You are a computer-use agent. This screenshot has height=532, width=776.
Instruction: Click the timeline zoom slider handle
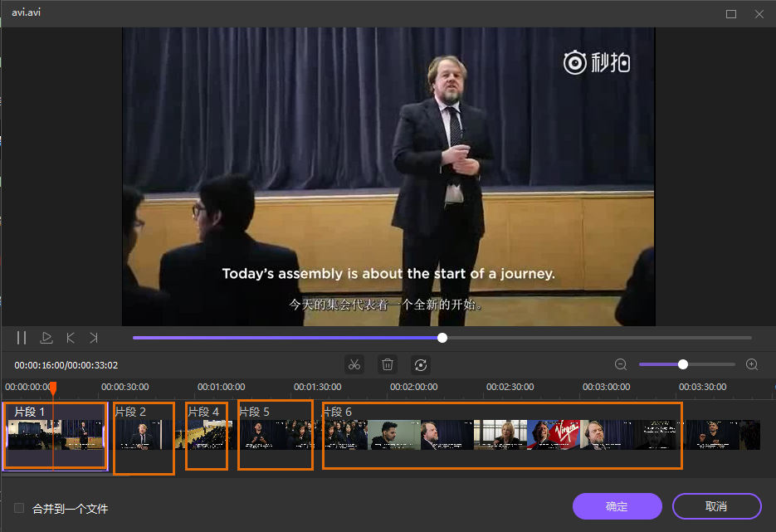683,364
